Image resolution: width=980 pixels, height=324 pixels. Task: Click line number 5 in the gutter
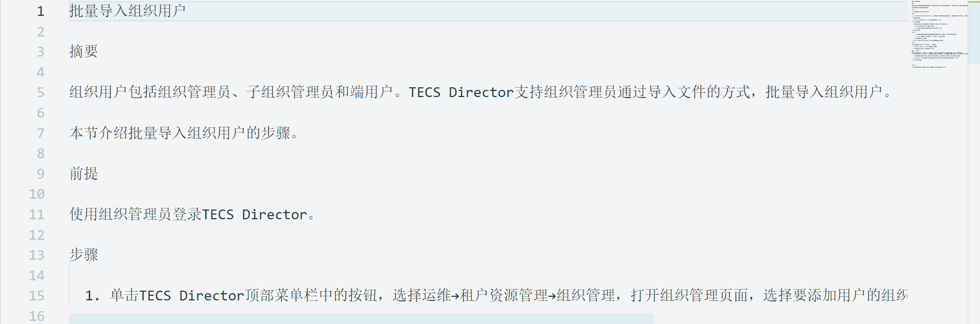41,92
